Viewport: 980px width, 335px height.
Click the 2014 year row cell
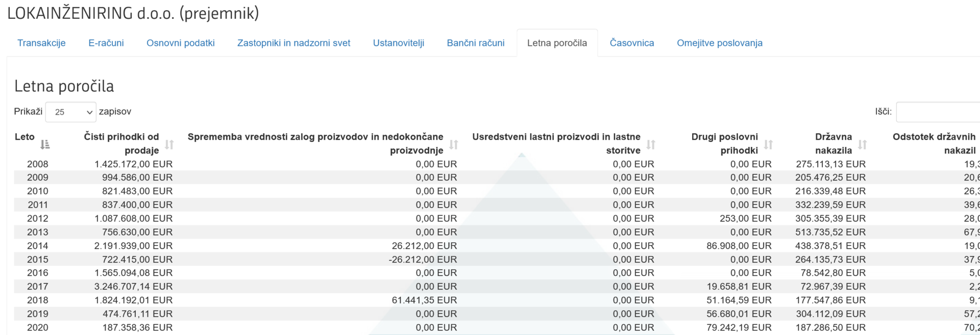click(38, 246)
